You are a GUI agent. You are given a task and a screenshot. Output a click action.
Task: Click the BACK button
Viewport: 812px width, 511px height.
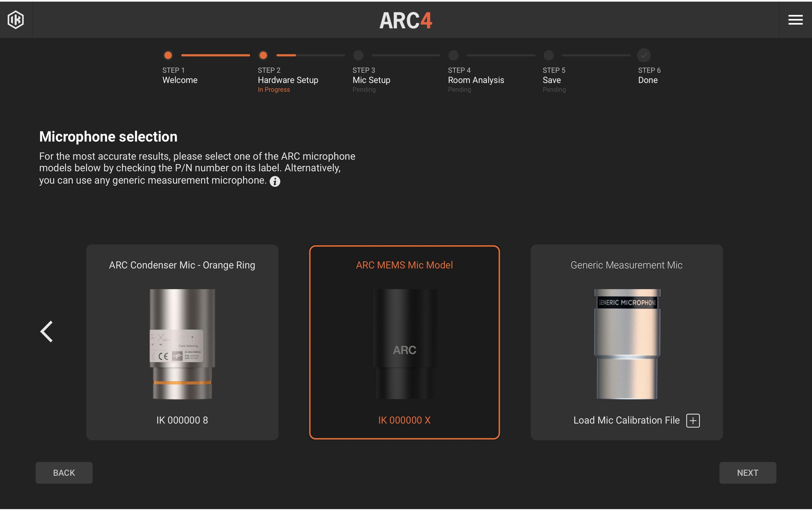[64, 473]
